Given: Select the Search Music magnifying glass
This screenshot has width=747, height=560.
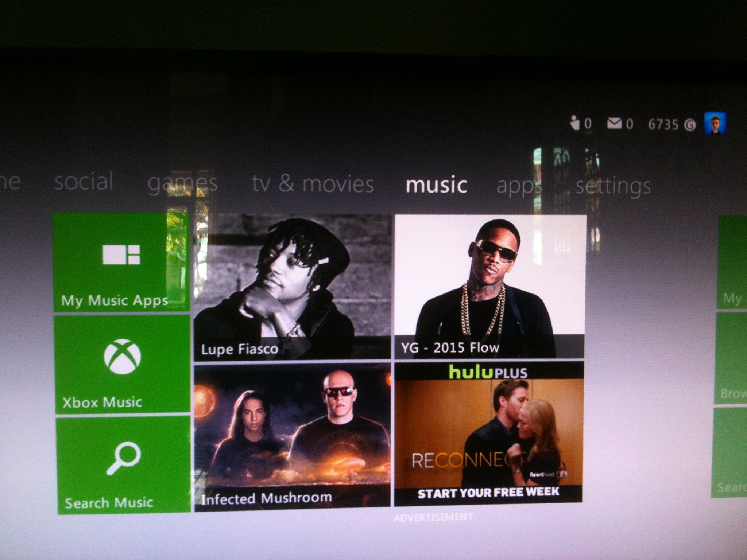Looking at the screenshot, I should pos(123,458).
